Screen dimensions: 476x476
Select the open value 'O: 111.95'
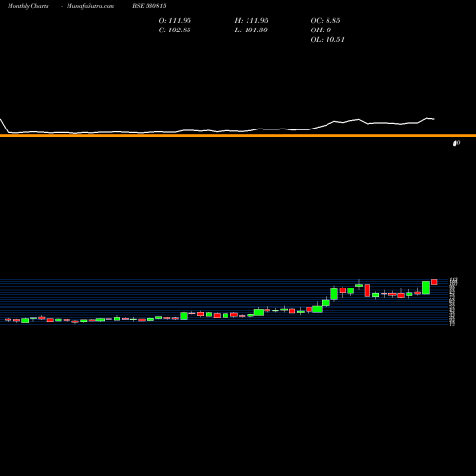175,21
